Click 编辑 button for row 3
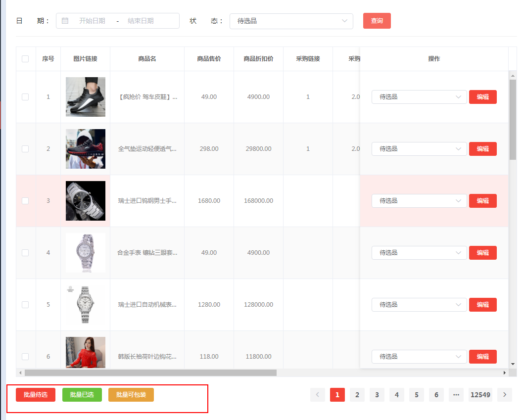 click(482, 201)
